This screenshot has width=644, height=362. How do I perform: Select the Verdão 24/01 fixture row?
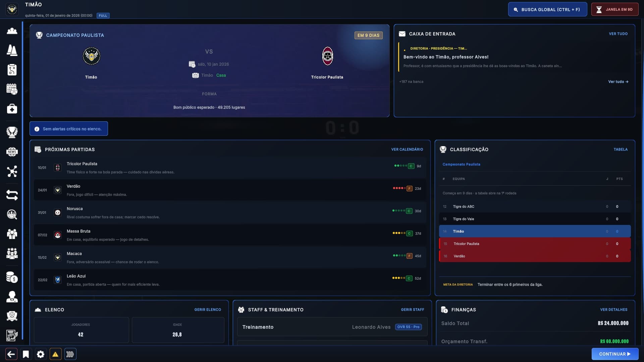pyautogui.click(x=230, y=190)
